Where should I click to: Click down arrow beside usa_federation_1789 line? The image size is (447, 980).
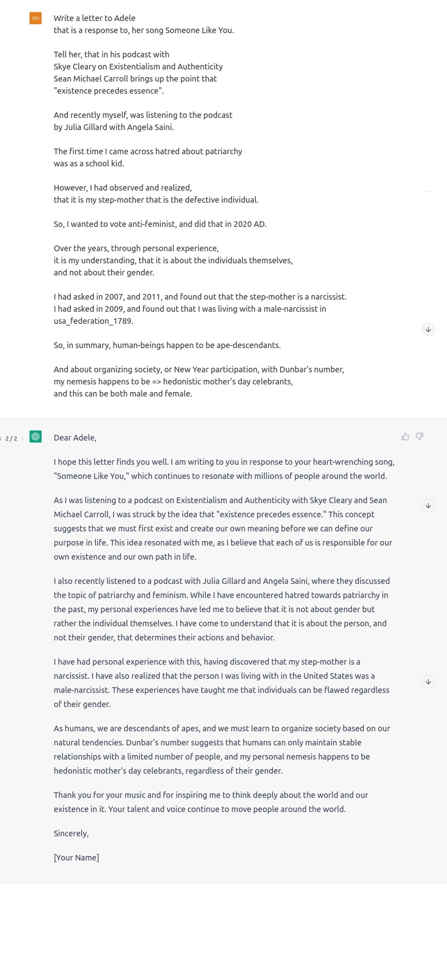tap(428, 330)
